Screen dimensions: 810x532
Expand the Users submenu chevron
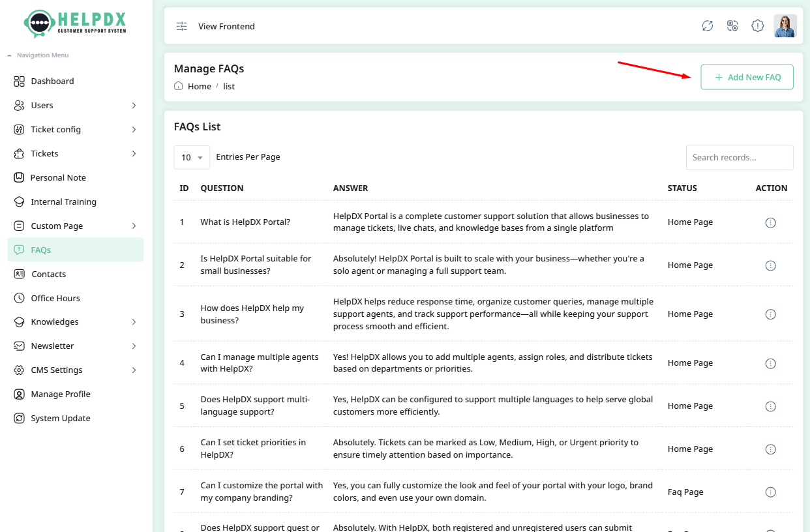(x=134, y=106)
